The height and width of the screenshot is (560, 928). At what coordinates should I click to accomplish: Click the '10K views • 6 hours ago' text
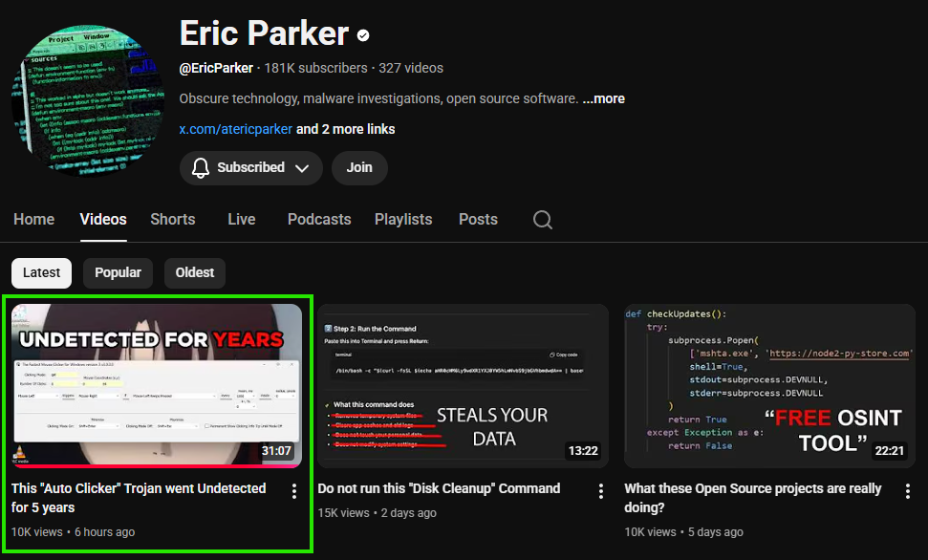[73, 532]
